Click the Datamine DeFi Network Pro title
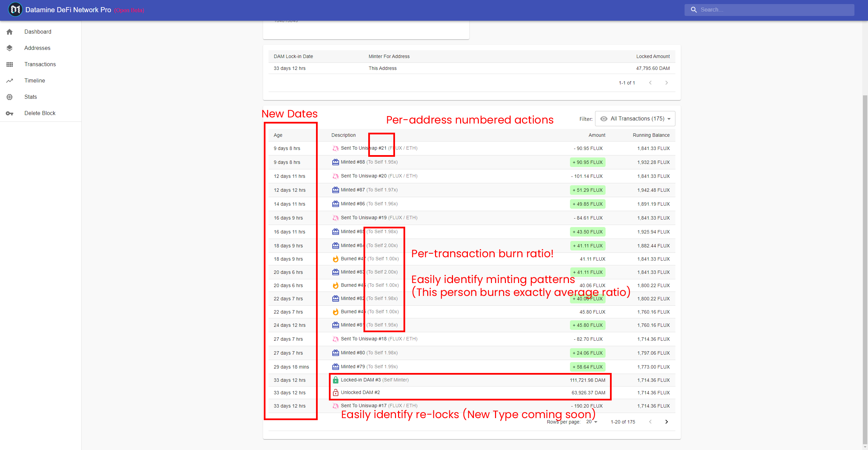This screenshot has width=868, height=450. click(68, 10)
